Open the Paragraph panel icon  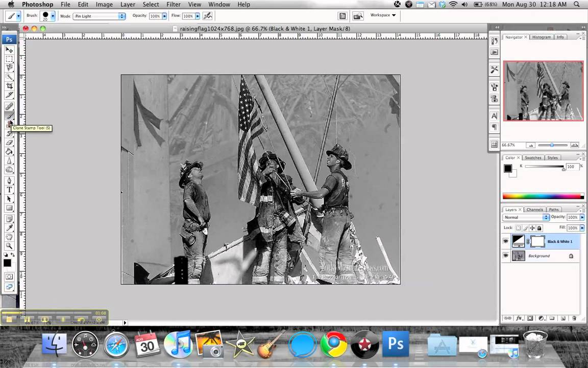pyautogui.click(x=494, y=127)
